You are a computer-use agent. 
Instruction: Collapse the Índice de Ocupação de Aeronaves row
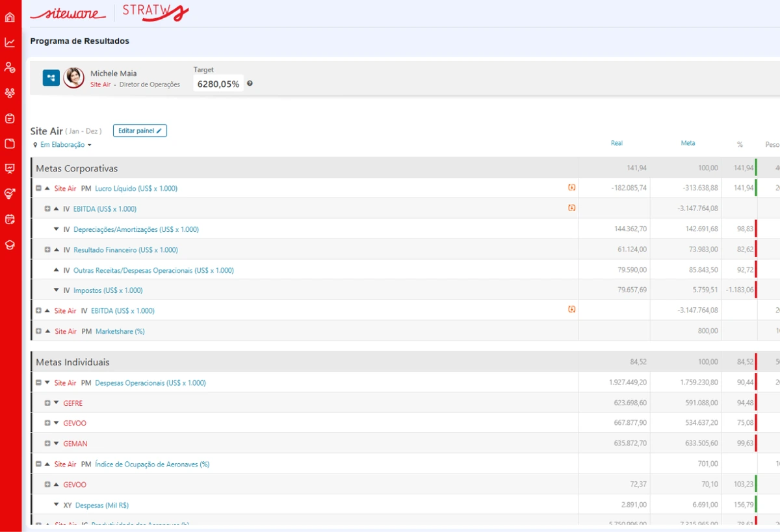point(38,464)
